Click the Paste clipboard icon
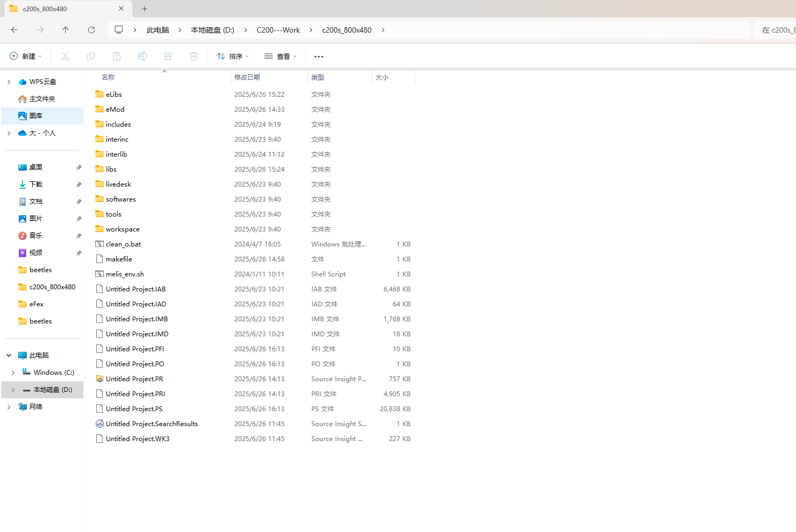The width and height of the screenshot is (796, 532). [x=117, y=56]
